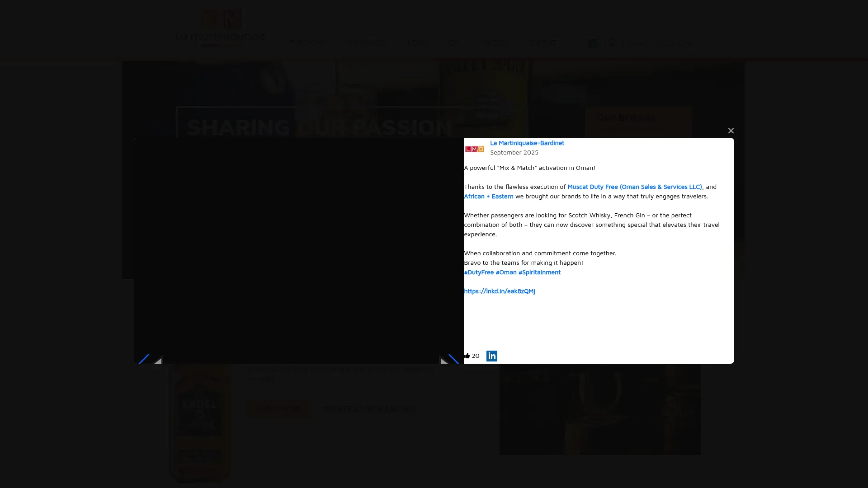Click the La Martiniquaise logo in the header
This screenshot has height=488, width=868.
click(221, 28)
